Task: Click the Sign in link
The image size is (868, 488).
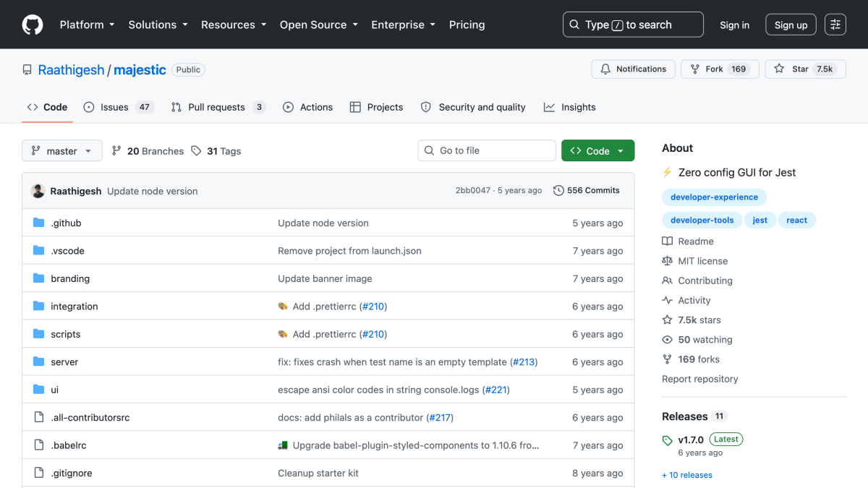Action: 735,25
